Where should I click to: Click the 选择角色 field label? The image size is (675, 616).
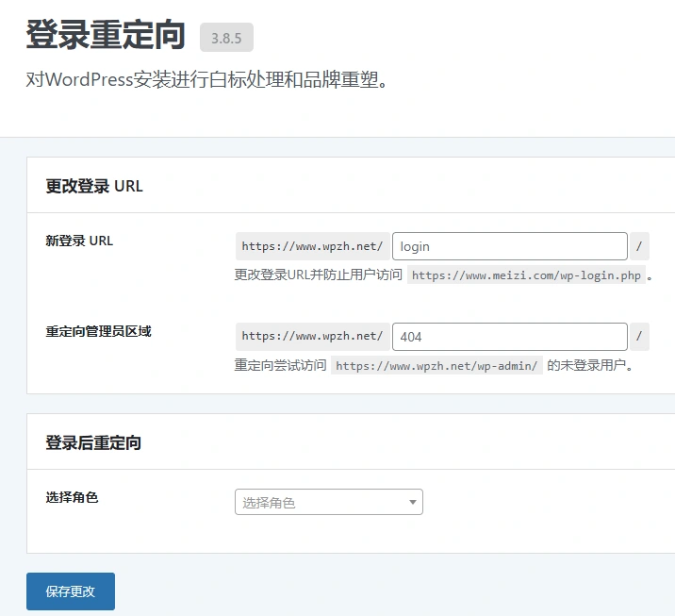click(72, 497)
